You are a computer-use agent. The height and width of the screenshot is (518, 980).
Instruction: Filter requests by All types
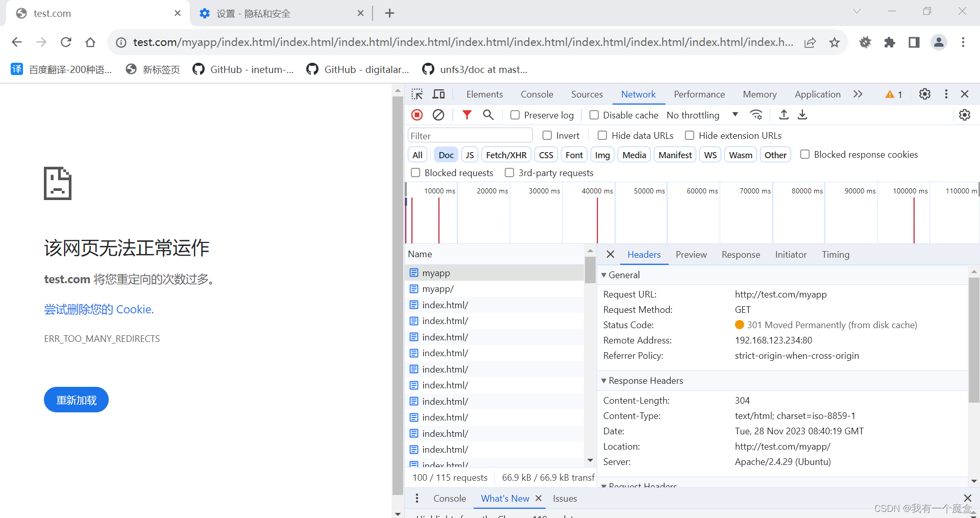(x=418, y=155)
